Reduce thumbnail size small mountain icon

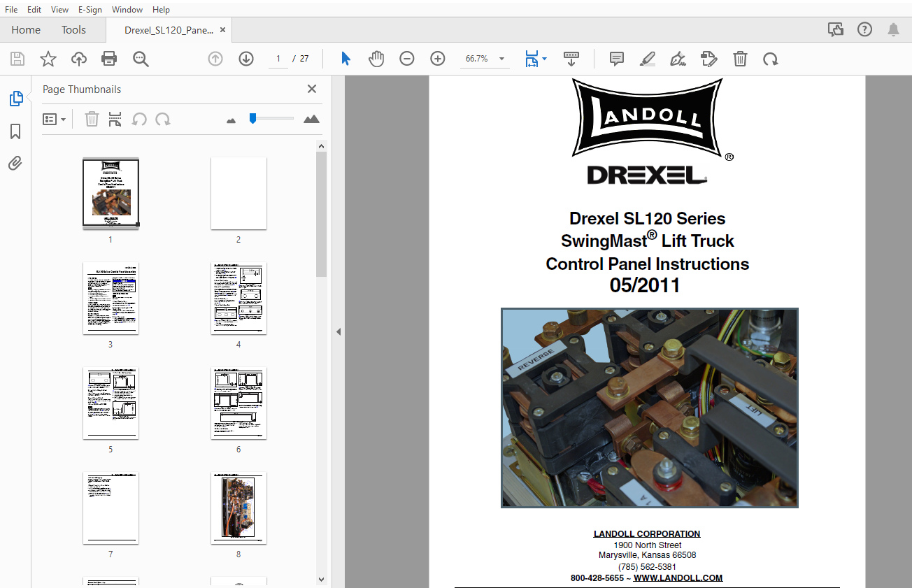[231, 120]
